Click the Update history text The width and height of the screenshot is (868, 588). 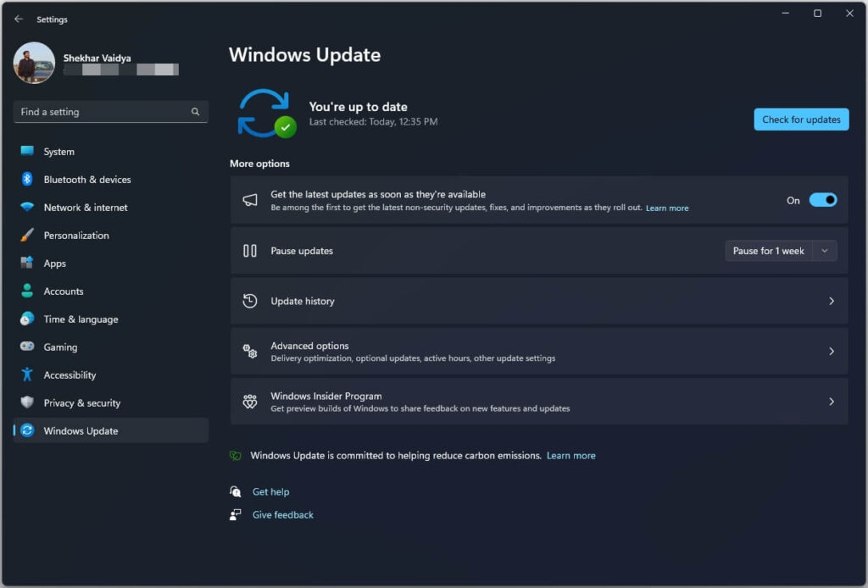303,301
